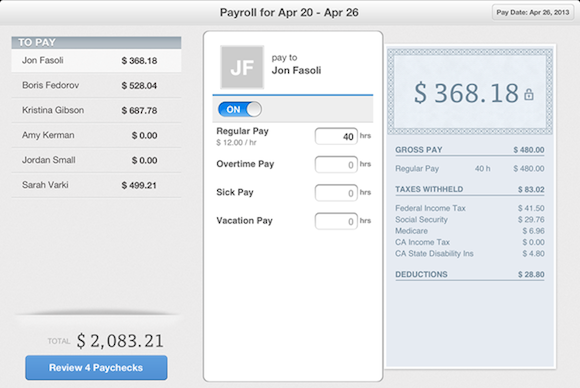The width and height of the screenshot is (580, 388).
Task: Select Boris Fedorov in the To Pay list
Action: [x=96, y=85]
